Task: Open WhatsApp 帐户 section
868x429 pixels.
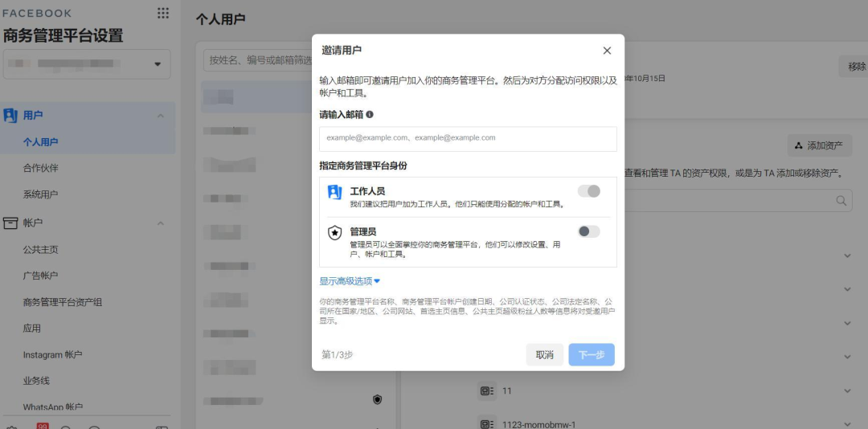Action: coord(52,407)
